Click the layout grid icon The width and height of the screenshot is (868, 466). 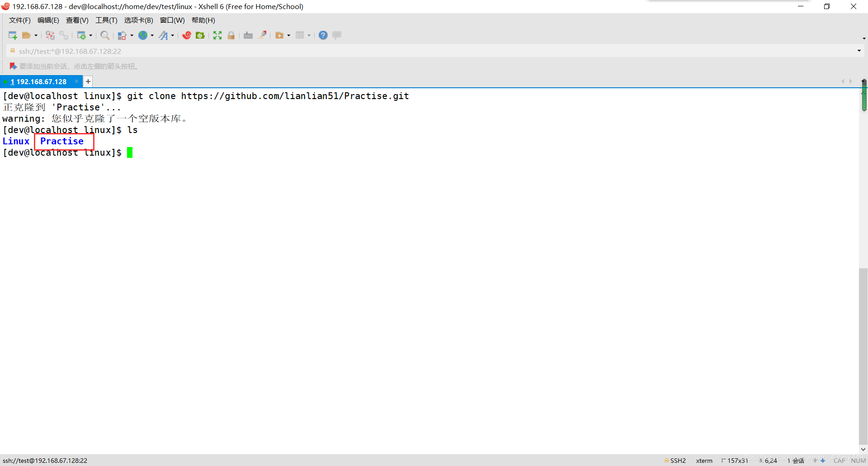300,35
